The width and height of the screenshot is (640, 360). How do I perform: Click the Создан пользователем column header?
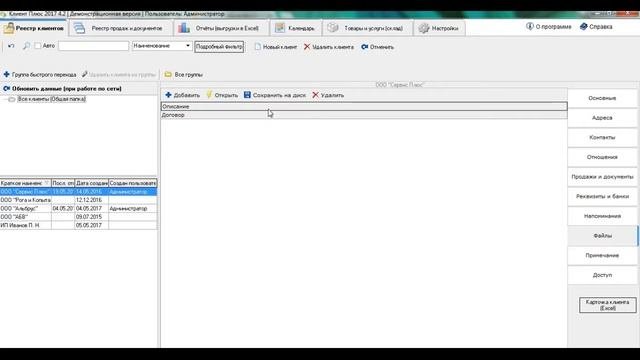click(133, 183)
